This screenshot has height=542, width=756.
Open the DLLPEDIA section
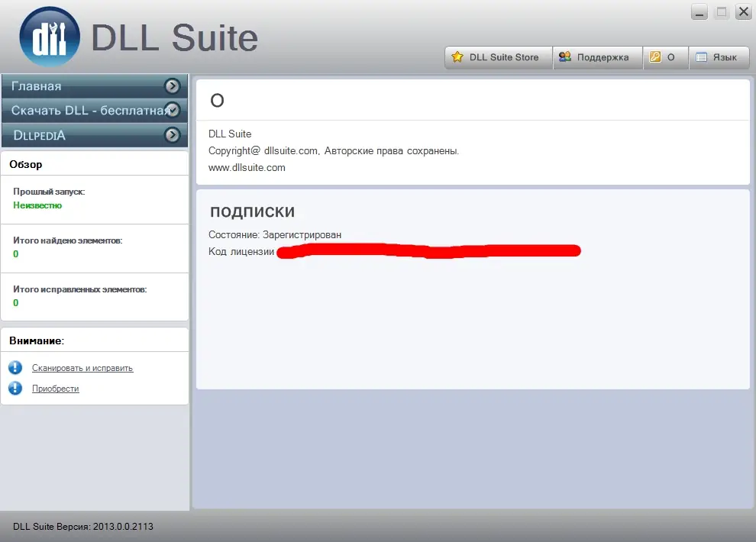pos(95,135)
